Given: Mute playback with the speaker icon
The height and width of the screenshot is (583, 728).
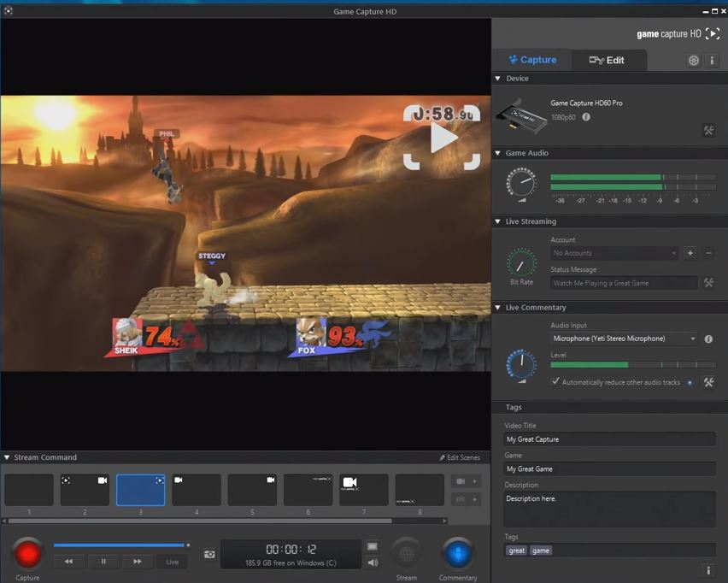Looking at the screenshot, I should (372, 562).
